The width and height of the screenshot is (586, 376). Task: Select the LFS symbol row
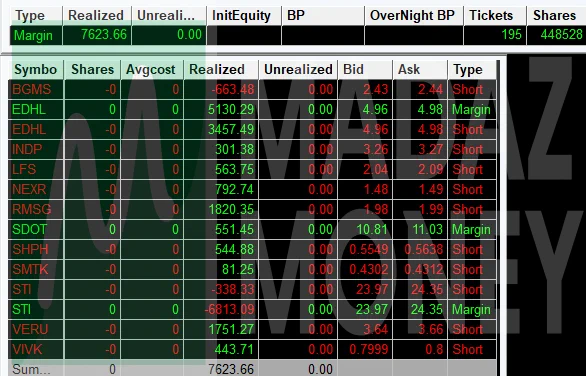pos(252,170)
